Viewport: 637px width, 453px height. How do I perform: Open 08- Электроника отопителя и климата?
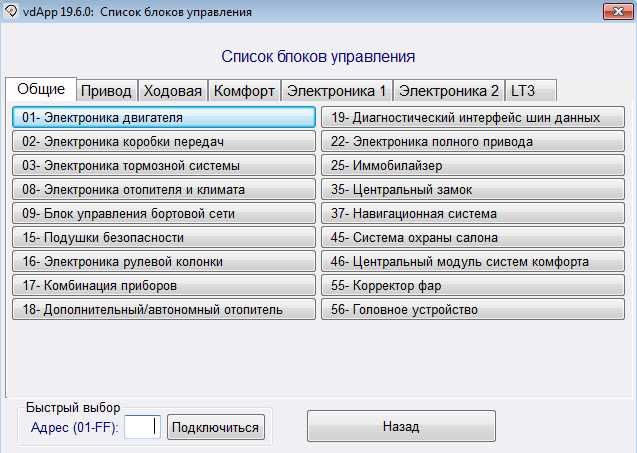164,189
